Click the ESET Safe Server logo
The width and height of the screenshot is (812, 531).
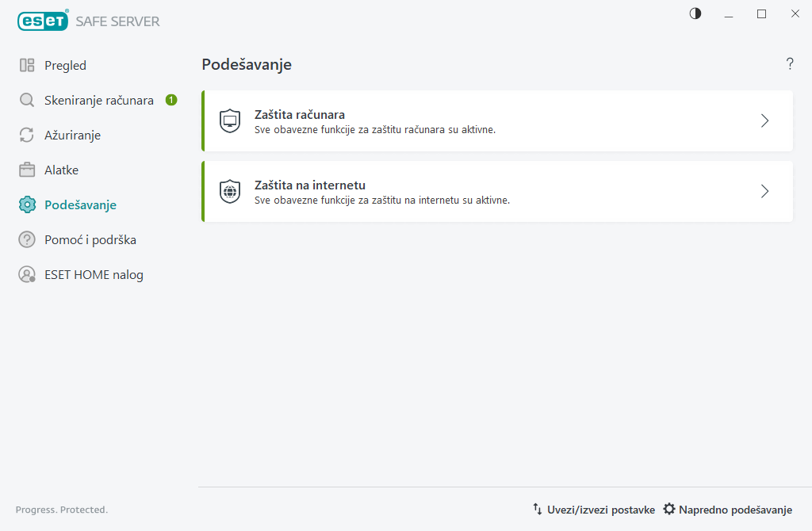pyautogui.click(x=88, y=21)
